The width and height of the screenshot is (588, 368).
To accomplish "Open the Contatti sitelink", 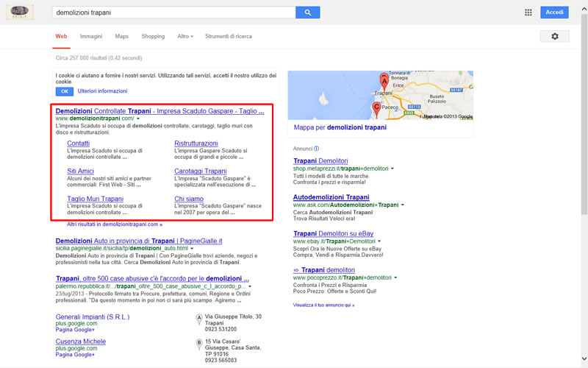I will [79, 144].
